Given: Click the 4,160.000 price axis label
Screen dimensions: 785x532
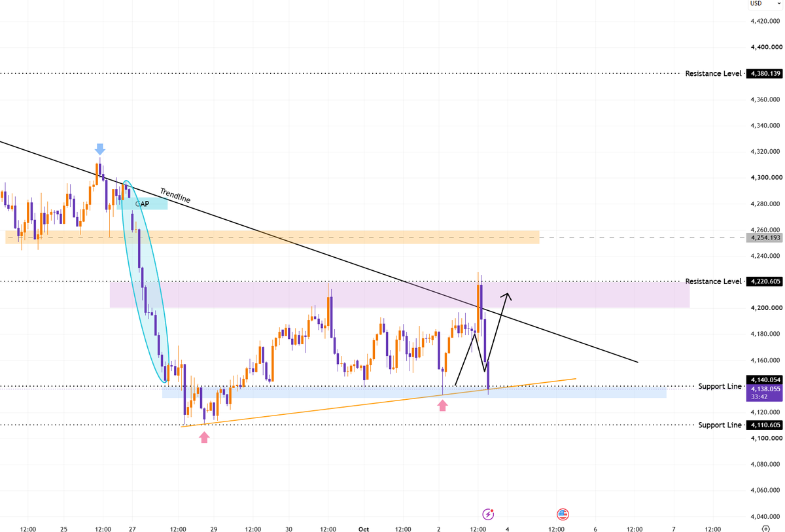Looking at the screenshot, I should (765, 360).
